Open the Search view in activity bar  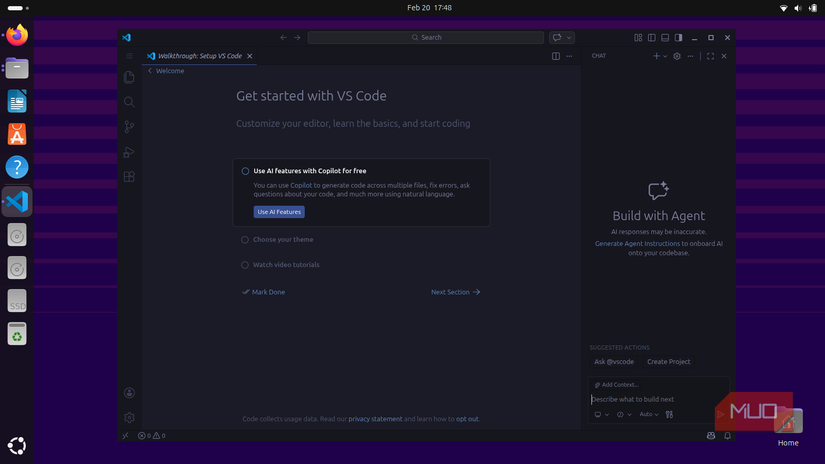click(x=129, y=102)
